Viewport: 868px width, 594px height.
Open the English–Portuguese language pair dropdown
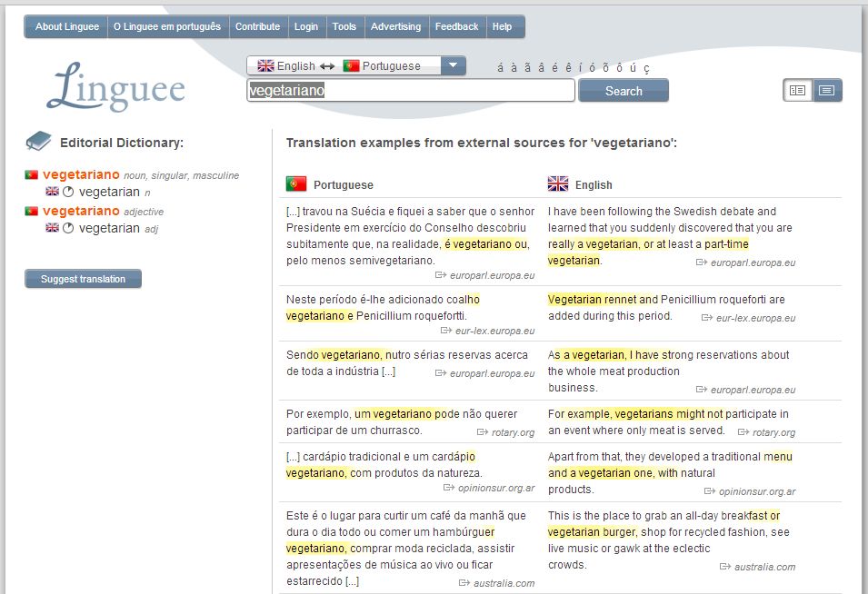click(453, 65)
